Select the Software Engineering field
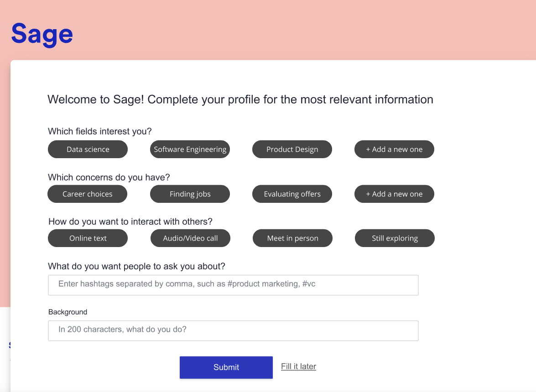 click(x=190, y=149)
